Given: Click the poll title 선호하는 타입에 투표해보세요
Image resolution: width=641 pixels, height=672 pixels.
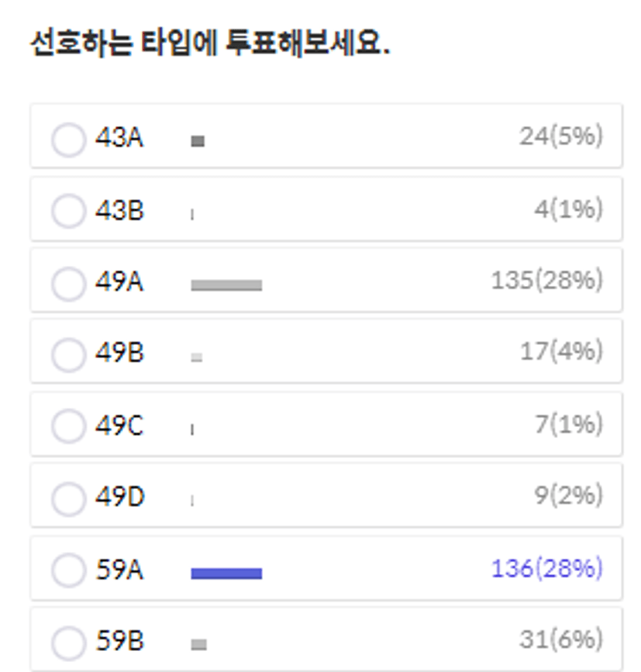Looking at the screenshot, I should tap(210, 43).
